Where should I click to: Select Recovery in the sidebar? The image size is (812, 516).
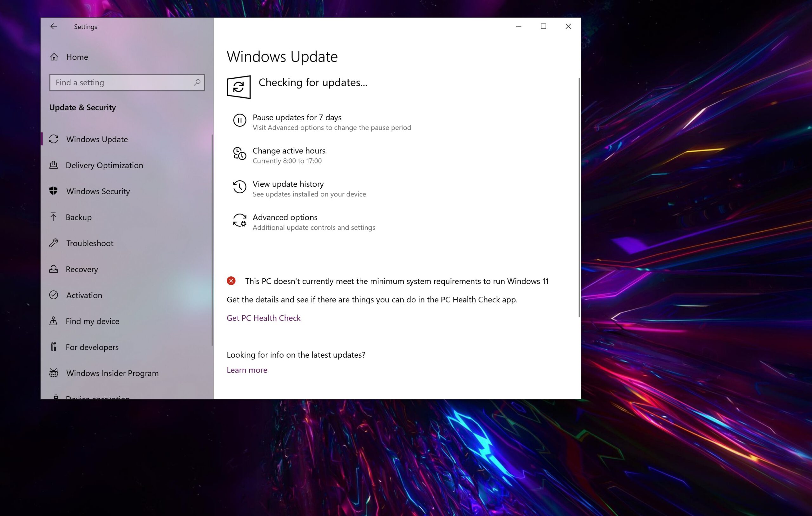point(127,269)
